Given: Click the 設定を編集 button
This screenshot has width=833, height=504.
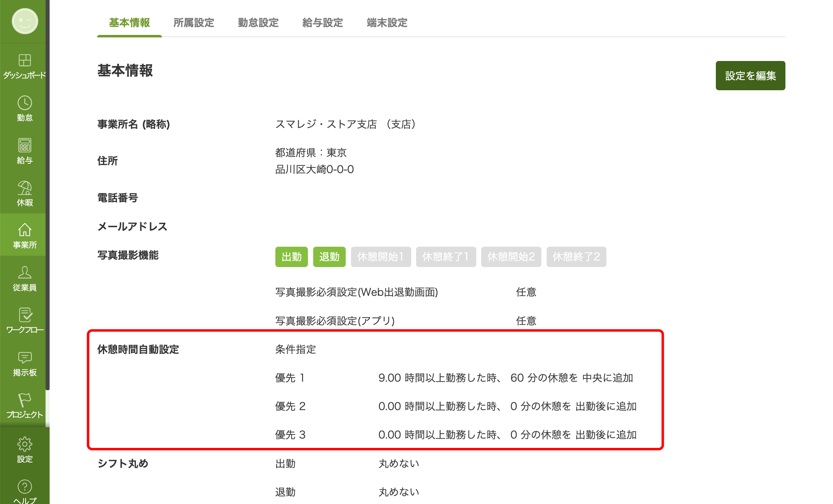Looking at the screenshot, I should pos(750,76).
